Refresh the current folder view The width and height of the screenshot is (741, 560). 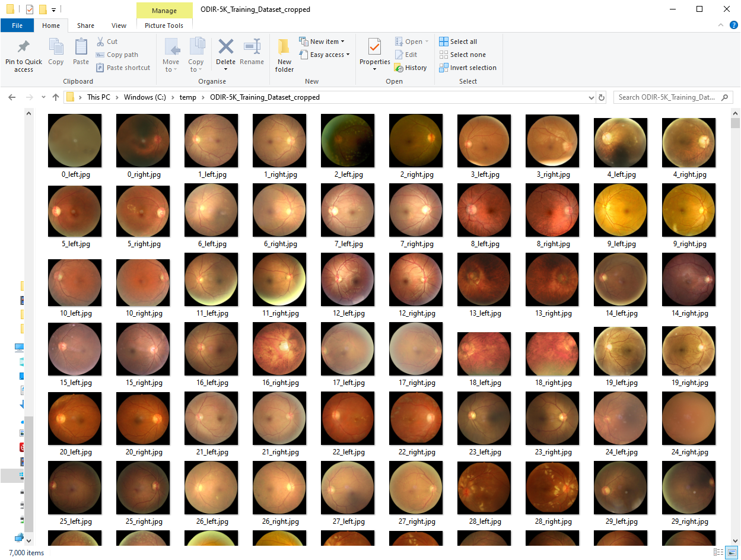[602, 97]
